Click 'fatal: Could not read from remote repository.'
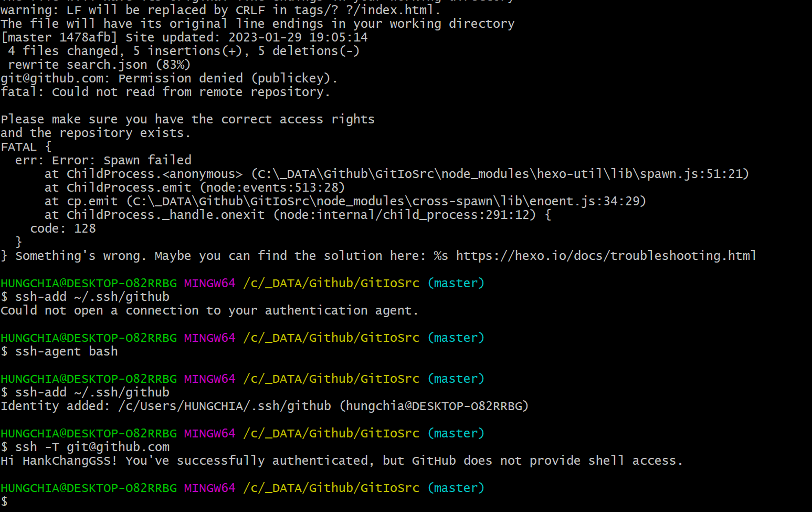Viewport: 812px width, 512px height. [x=165, y=92]
